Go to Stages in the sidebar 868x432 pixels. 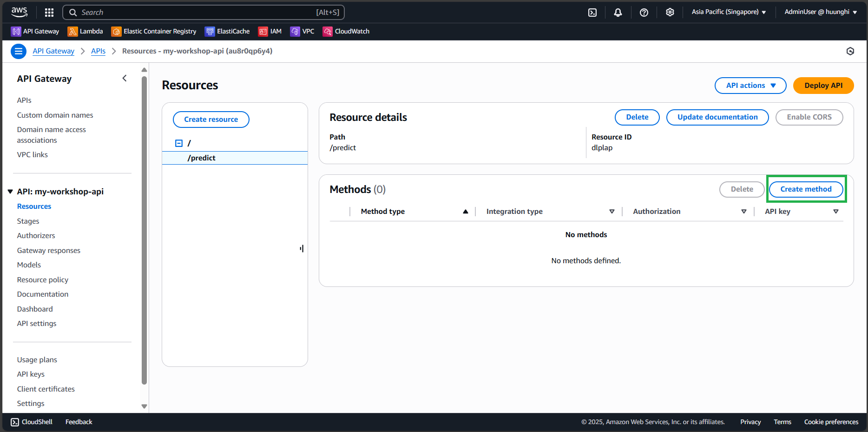[x=28, y=221]
